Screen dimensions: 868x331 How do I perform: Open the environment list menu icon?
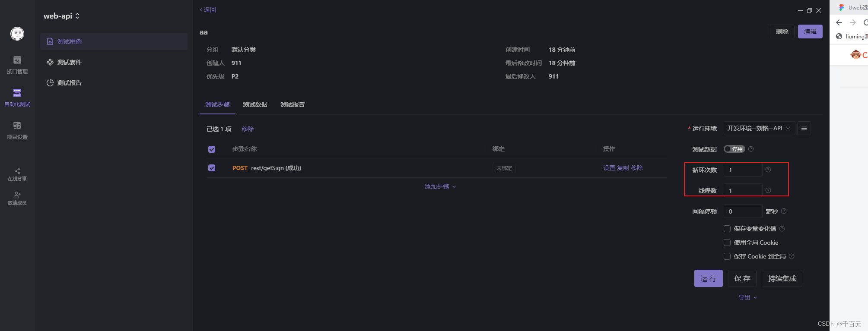(x=804, y=128)
